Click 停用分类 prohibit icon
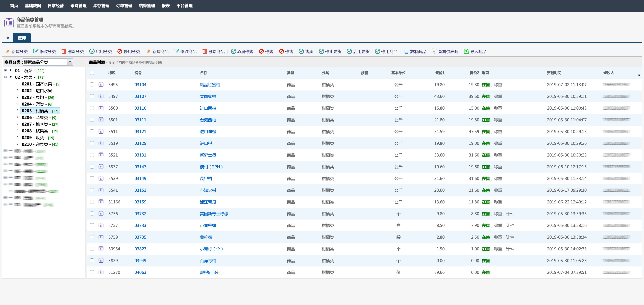This screenshot has width=644, height=305. [x=120, y=51]
